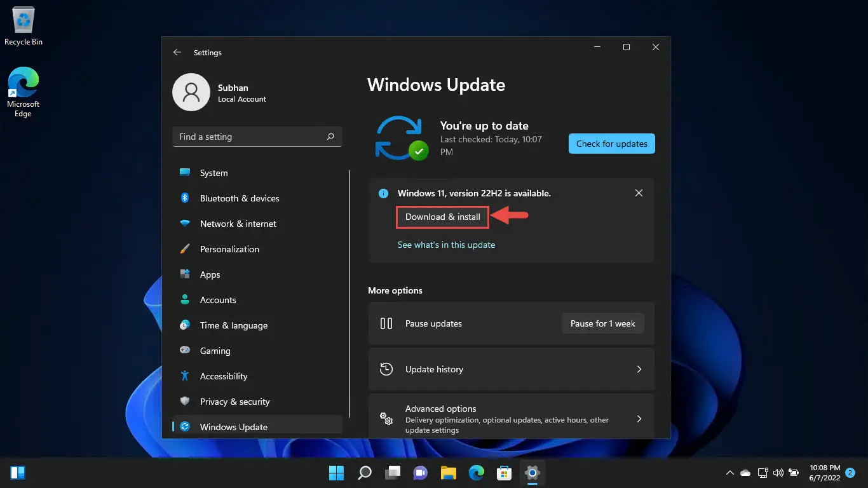Open the See what's in this update link

pyautogui.click(x=446, y=245)
